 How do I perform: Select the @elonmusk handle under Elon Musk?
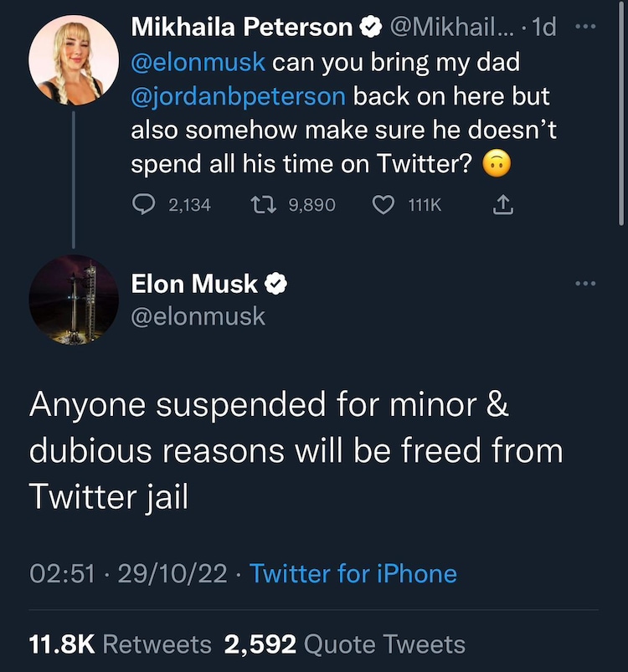(198, 316)
